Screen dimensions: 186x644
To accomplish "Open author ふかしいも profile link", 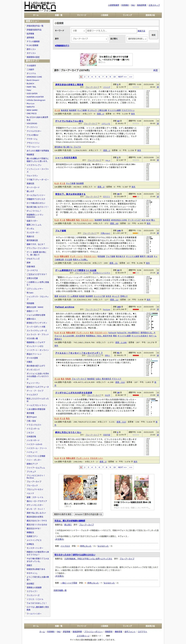I will pyautogui.click(x=106, y=124).
